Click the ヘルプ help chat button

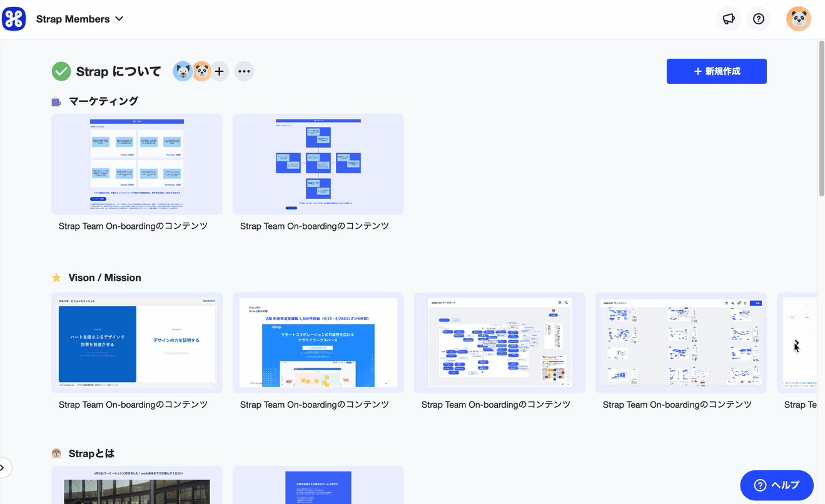[777, 485]
